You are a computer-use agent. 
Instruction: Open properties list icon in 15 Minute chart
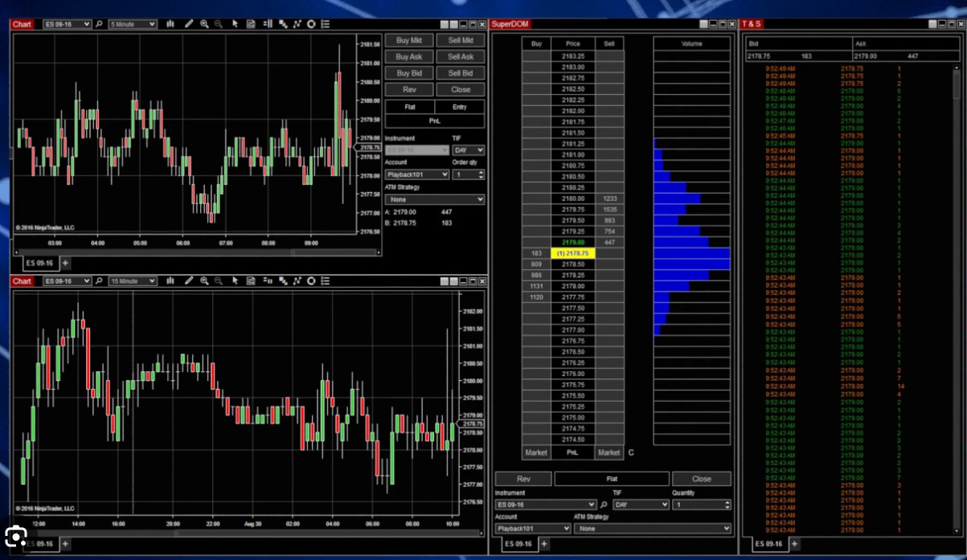(326, 281)
